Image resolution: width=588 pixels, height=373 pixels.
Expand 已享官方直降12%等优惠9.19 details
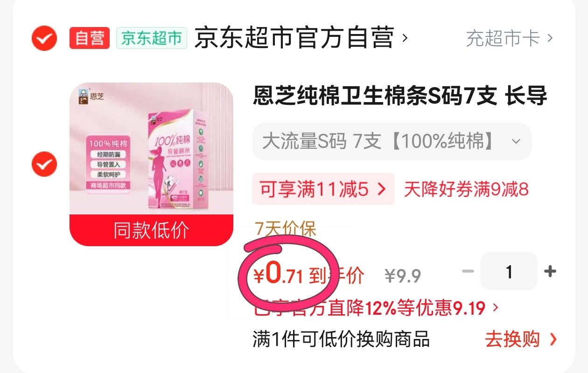click(x=376, y=308)
